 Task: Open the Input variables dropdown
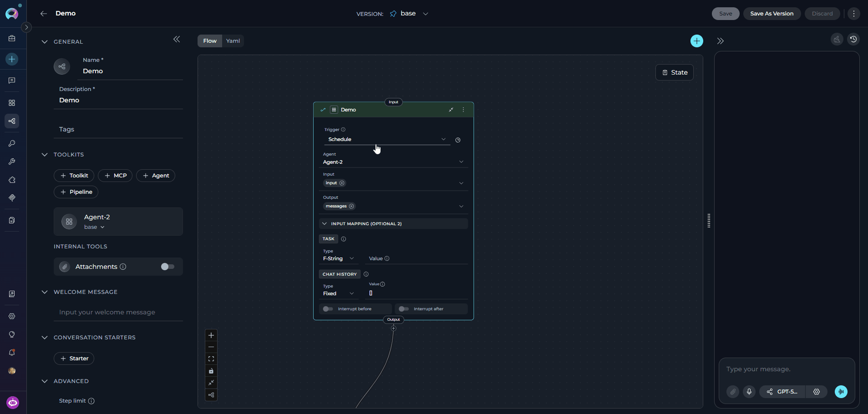[x=461, y=183]
